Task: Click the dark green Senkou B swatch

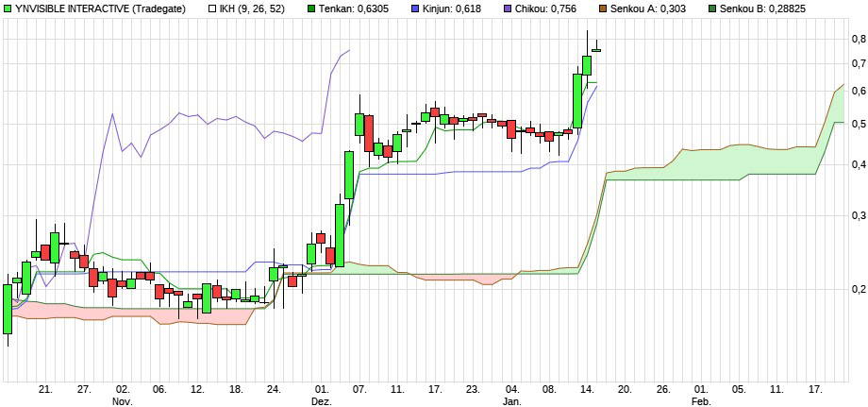Action: point(713,8)
